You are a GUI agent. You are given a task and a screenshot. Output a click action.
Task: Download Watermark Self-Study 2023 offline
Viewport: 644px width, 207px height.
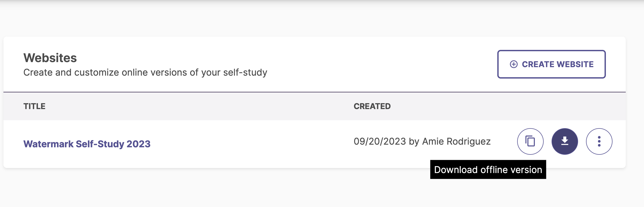(565, 141)
